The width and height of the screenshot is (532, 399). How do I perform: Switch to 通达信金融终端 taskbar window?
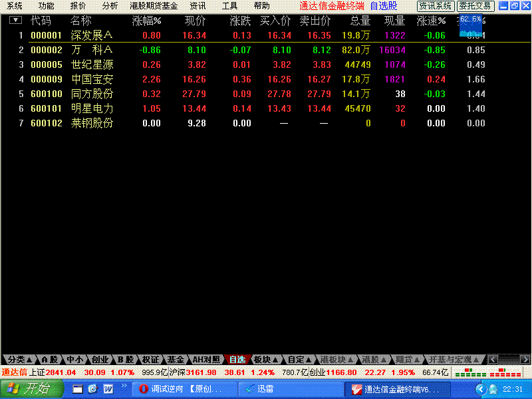coord(397,389)
